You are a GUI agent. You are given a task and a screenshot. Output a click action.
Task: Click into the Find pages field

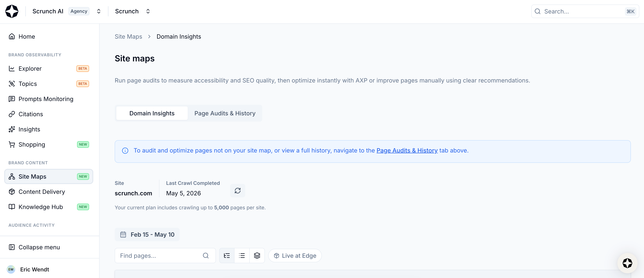click(x=165, y=256)
